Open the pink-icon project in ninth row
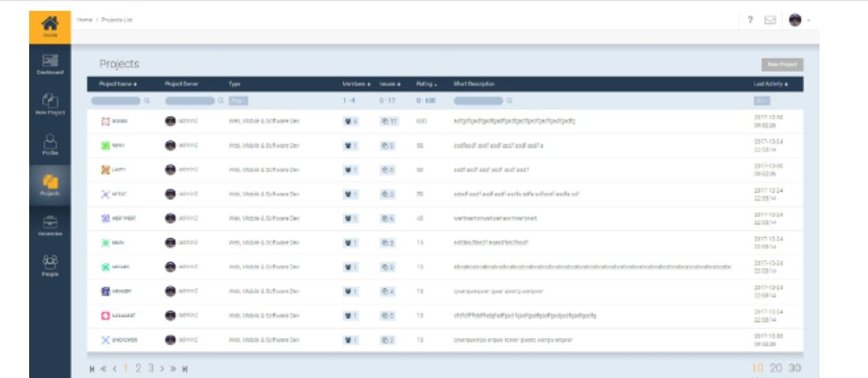This screenshot has height=378, width=868. pos(104,316)
